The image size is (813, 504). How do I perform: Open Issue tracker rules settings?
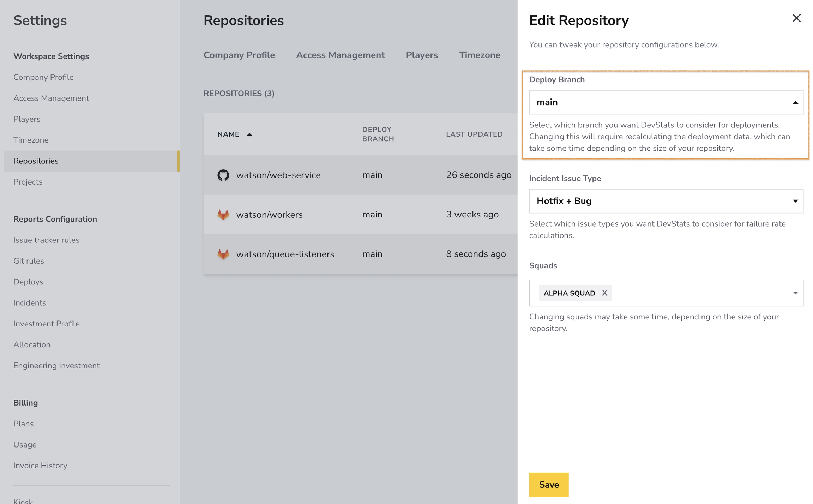(46, 240)
